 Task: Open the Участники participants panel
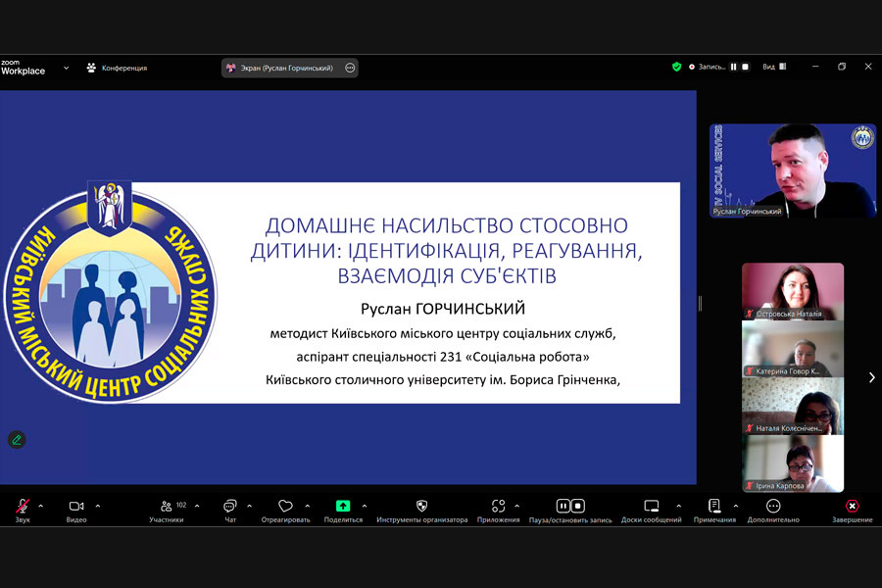[x=167, y=507]
